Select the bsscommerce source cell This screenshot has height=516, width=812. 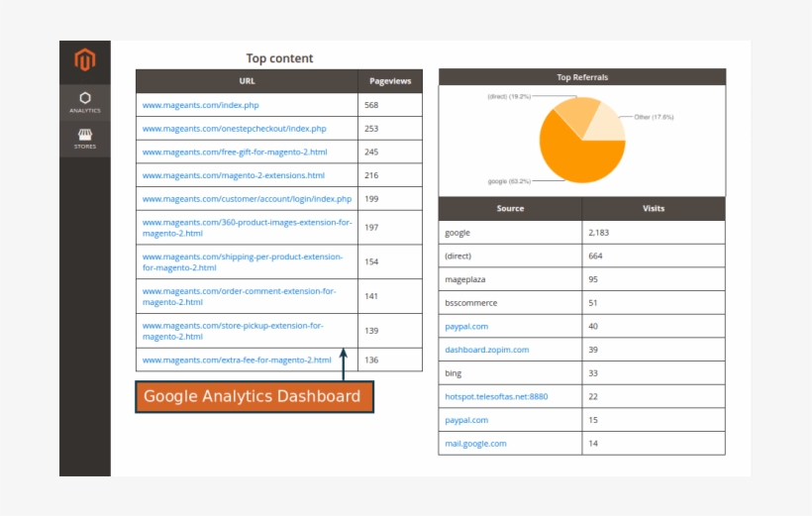(x=510, y=302)
